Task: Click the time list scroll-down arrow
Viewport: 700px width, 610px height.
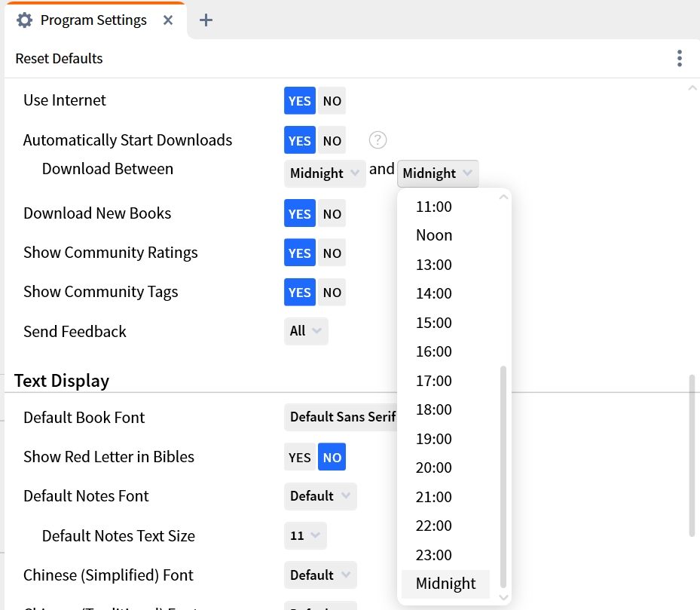Action: pos(503,597)
